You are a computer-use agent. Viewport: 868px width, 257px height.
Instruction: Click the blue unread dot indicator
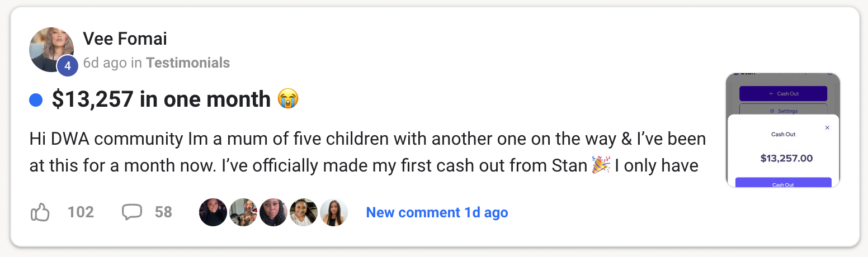36,100
